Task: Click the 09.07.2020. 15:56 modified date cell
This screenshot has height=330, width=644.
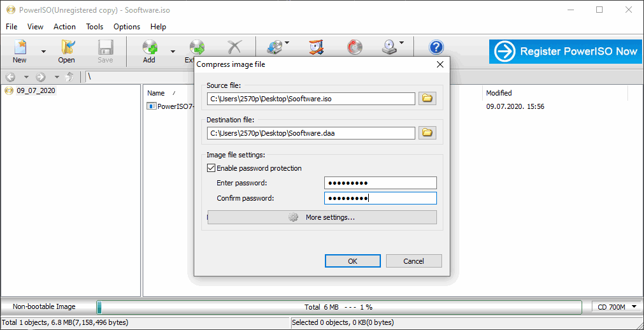Action: [515, 107]
